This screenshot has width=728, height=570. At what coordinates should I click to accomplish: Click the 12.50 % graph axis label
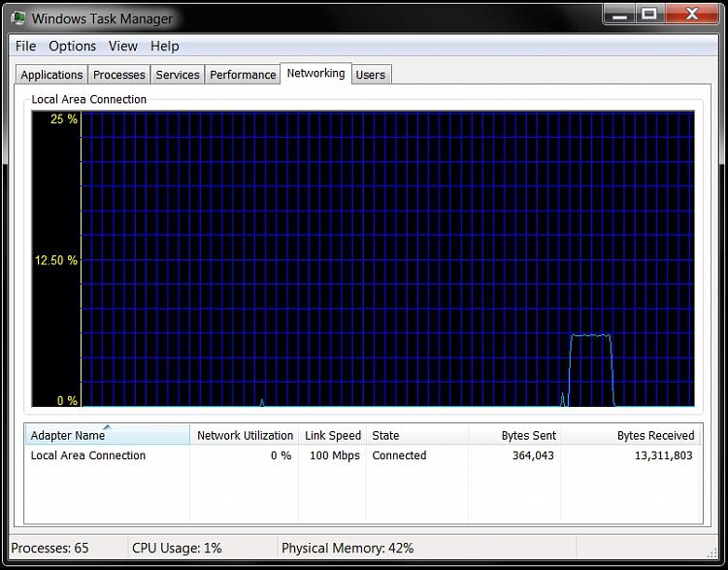pos(55,260)
